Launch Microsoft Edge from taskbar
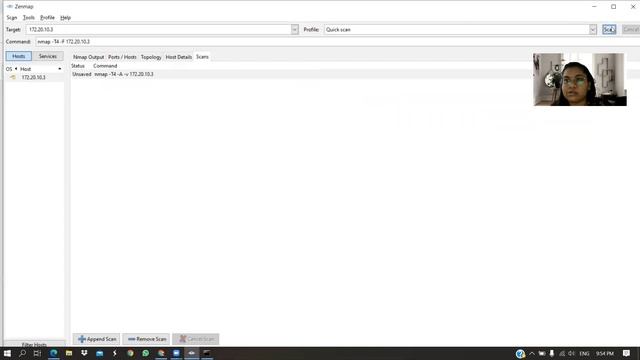Image resolution: width=640 pixels, height=360 pixels. point(53,353)
